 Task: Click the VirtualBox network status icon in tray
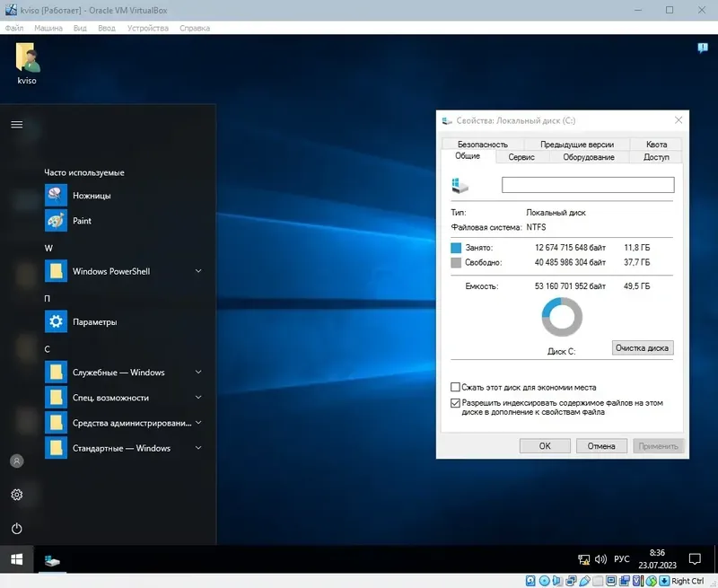click(x=573, y=581)
